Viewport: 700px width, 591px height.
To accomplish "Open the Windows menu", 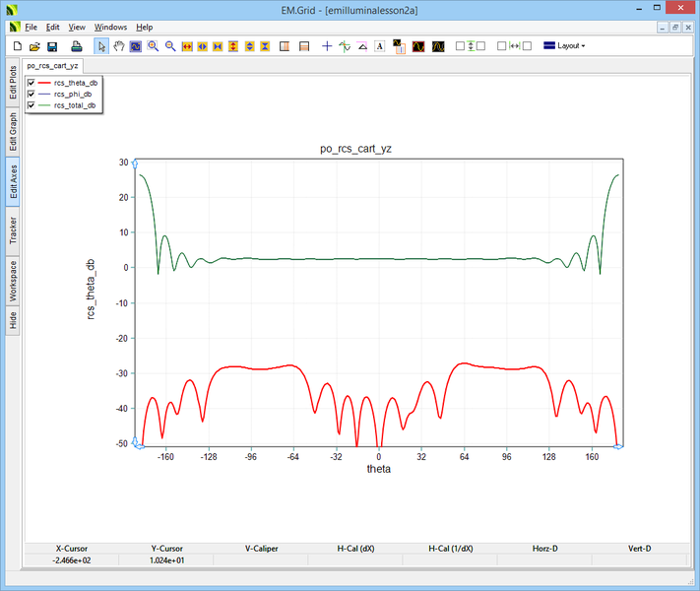I will (x=111, y=28).
